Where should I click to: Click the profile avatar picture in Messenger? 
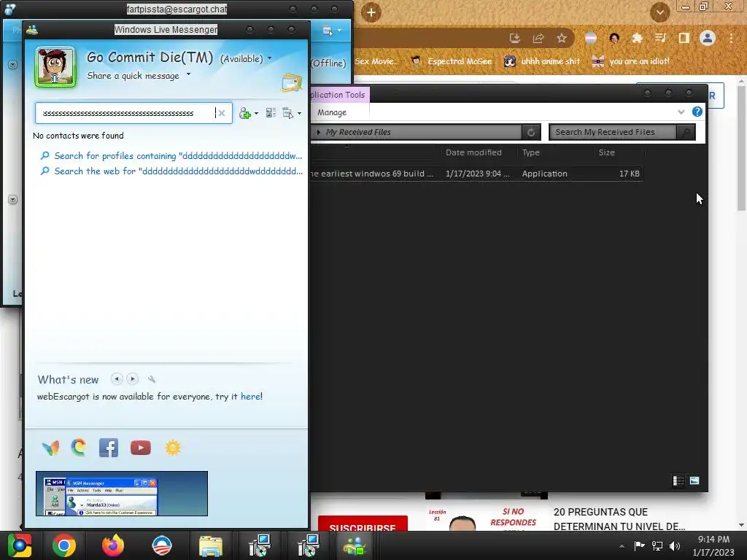click(x=55, y=67)
